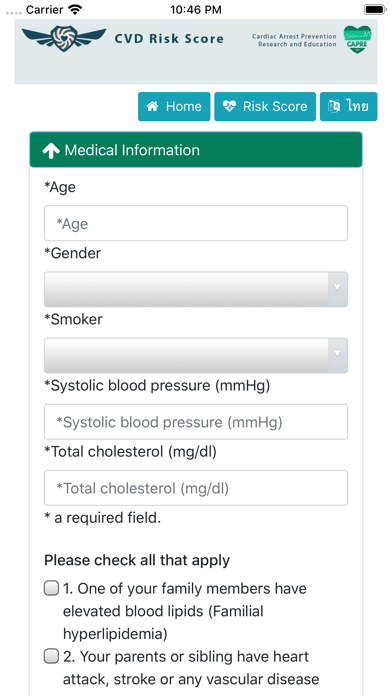Tap the house icon on Home button
The width and height of the screenshot is (392, 696).
[x=153, y=107]
